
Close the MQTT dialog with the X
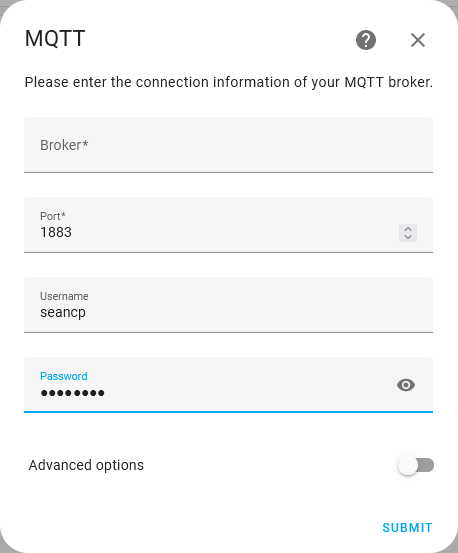pyautogui.click(x=418, y=40)
